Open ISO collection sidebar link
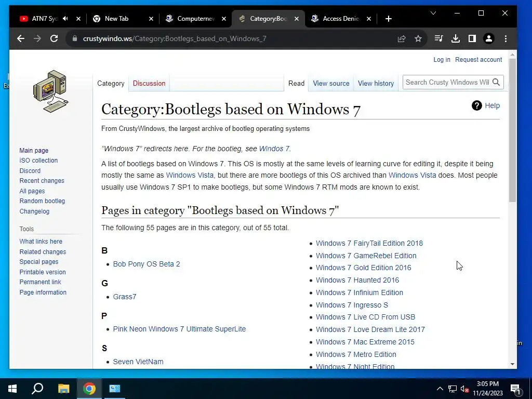The height and width of the screenshot is (399, 532). [38, 161]
